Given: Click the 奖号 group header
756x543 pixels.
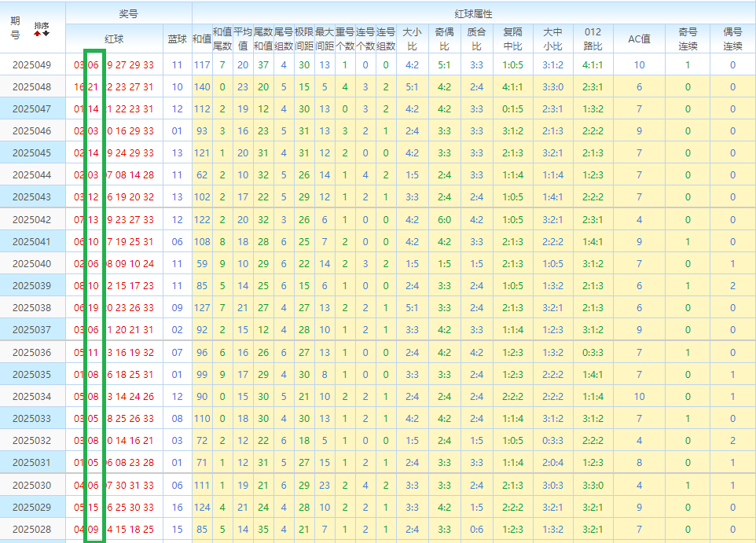Looking at the screenshot, I should (x=128, y=13).
